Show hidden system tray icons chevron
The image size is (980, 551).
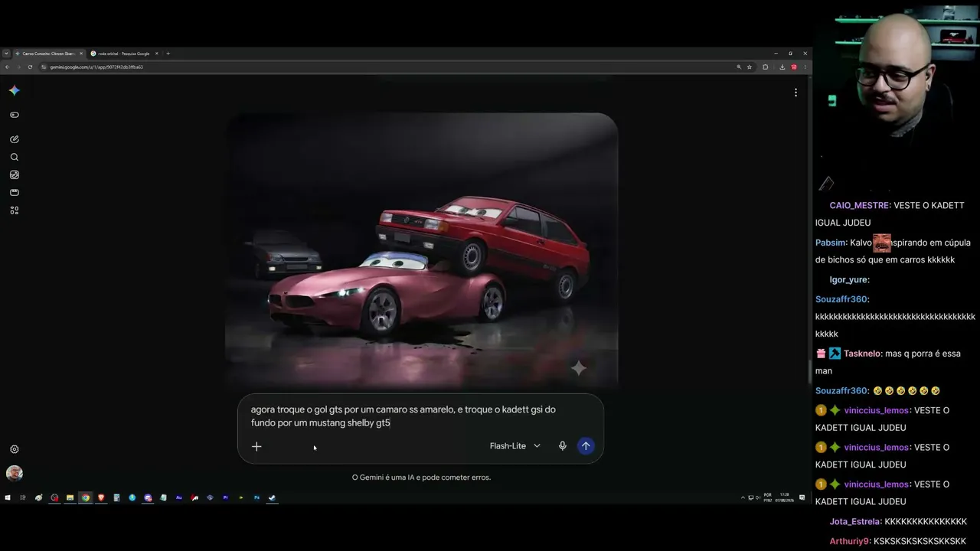743,497
